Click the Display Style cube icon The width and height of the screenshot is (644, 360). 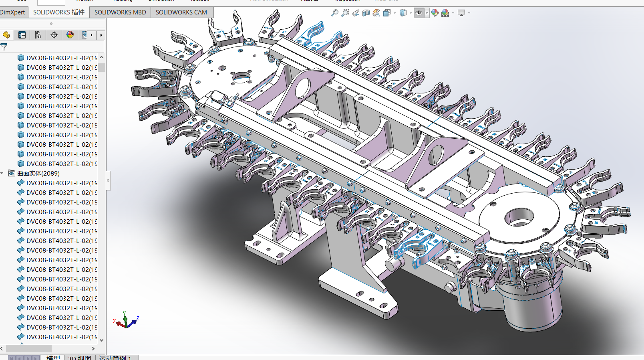pos(403,13)
